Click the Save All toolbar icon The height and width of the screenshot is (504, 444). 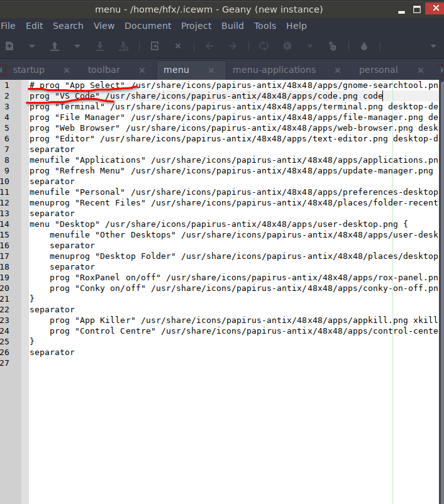pyautogui.click(x=124, y=47)
